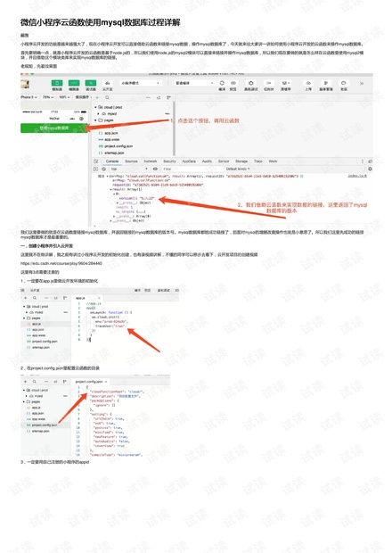Image resolution: width=392 pixels, height=553 pixels.
Task: Open console settings gear icon
Action: pyautogui.click(x=370, y=169)
